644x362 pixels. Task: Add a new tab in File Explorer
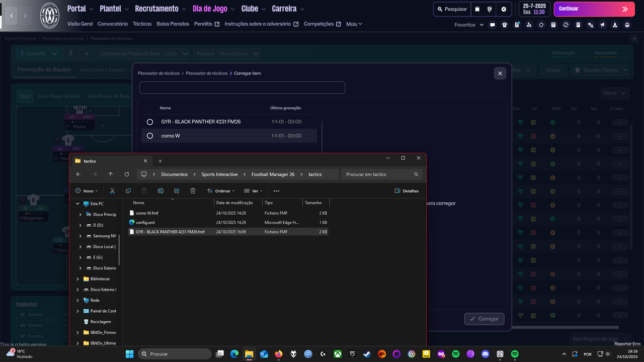click(160, 161)
